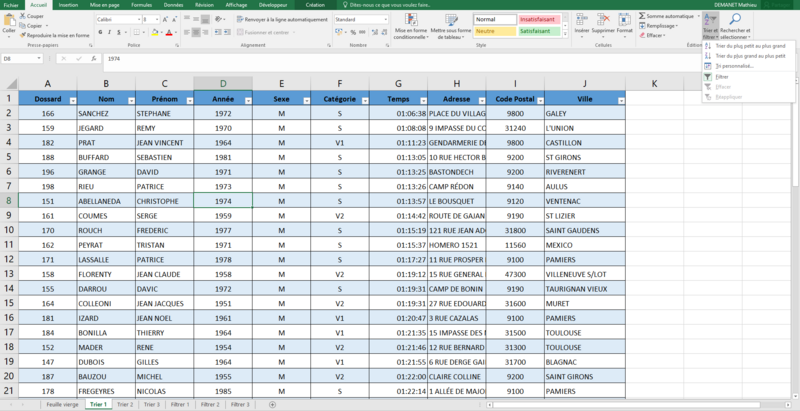Toggle italic I formatting

pyautogui.click(x=109, y=32)
